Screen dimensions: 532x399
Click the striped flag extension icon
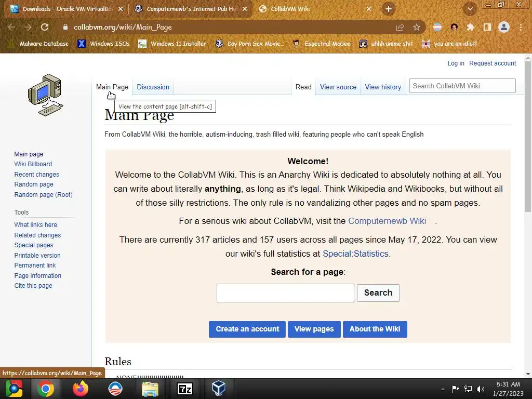tap(437, 27)
